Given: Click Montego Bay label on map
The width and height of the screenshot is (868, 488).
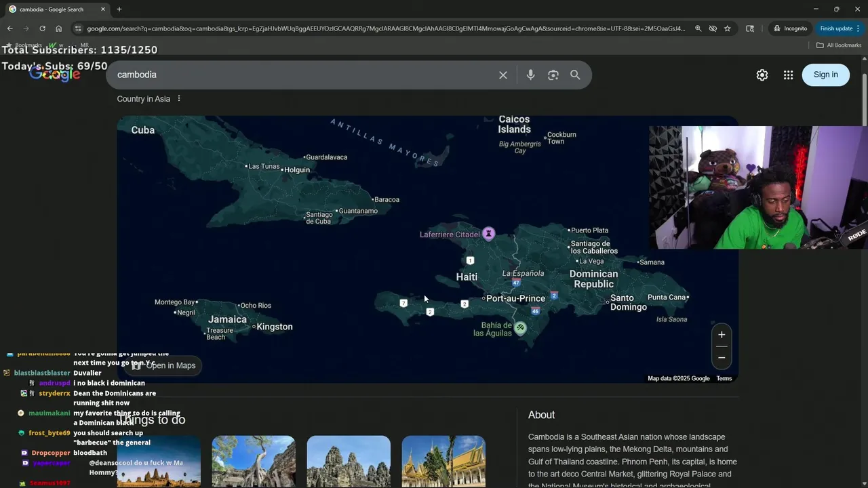Looking at the screenshot, I should point(174,302).
